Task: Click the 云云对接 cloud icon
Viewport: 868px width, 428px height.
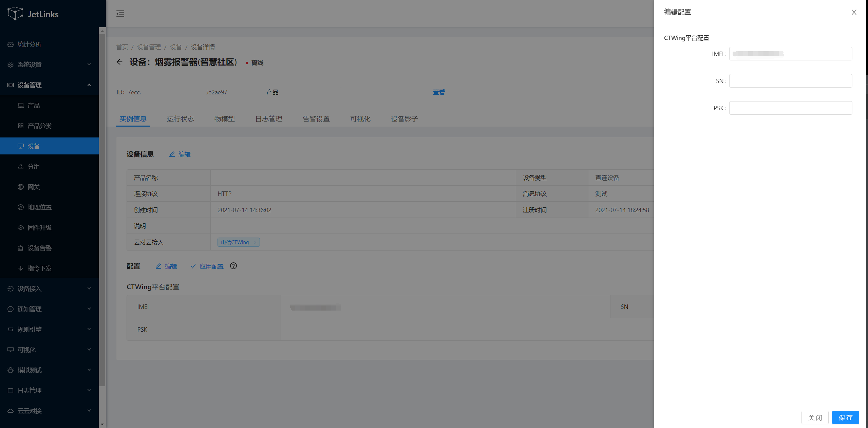Action: (11, 411)
